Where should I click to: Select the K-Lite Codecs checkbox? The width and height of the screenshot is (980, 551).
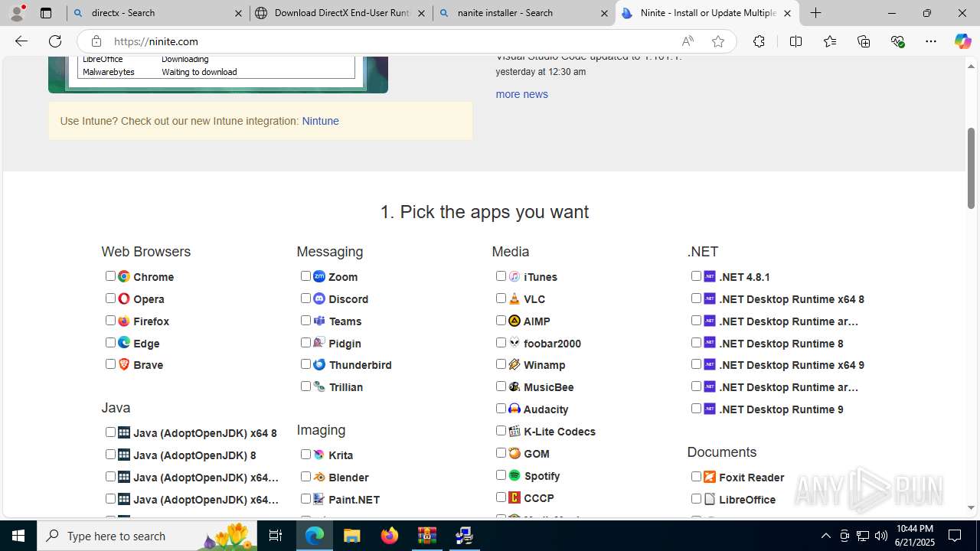(501, 430)
